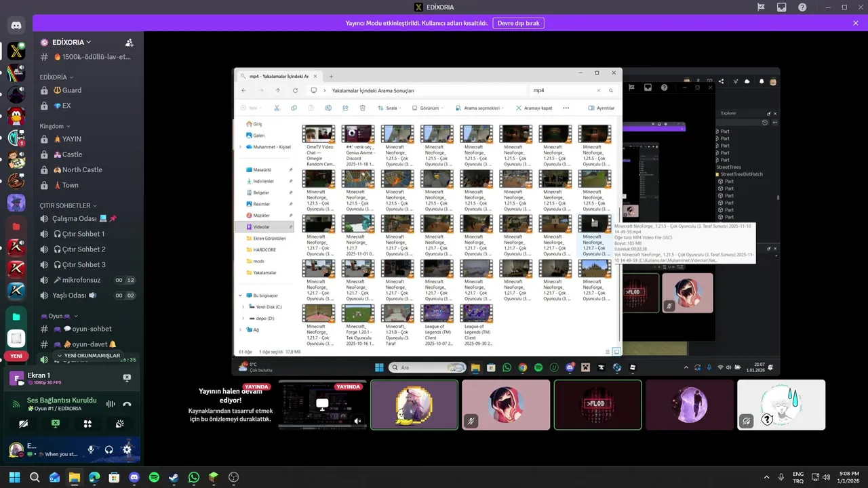The width and height of the screenshot is (868, 488).
Task: Toggle screen share button
Action: click(56, 424)
